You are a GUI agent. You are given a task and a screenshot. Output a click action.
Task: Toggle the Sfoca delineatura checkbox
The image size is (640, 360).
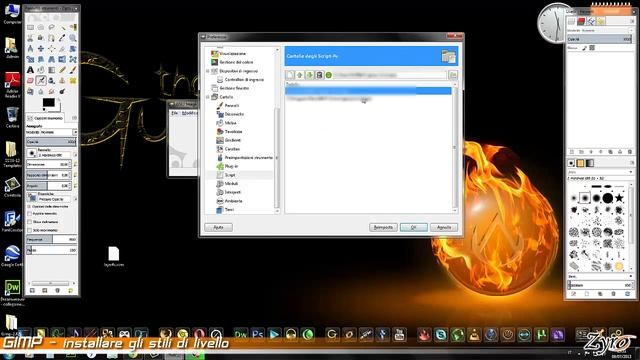click(30, 222)
